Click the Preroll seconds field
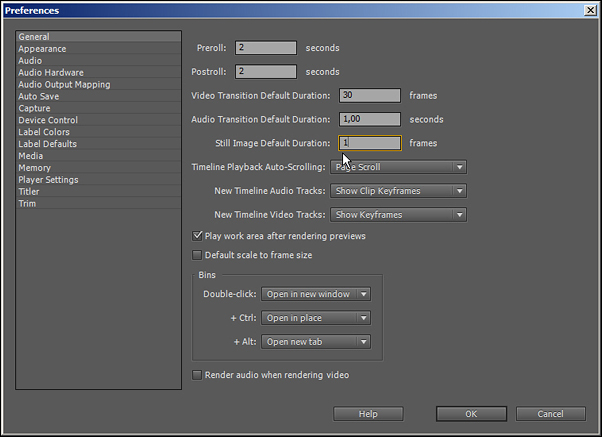602x437 pixels. tap(266, 47)
